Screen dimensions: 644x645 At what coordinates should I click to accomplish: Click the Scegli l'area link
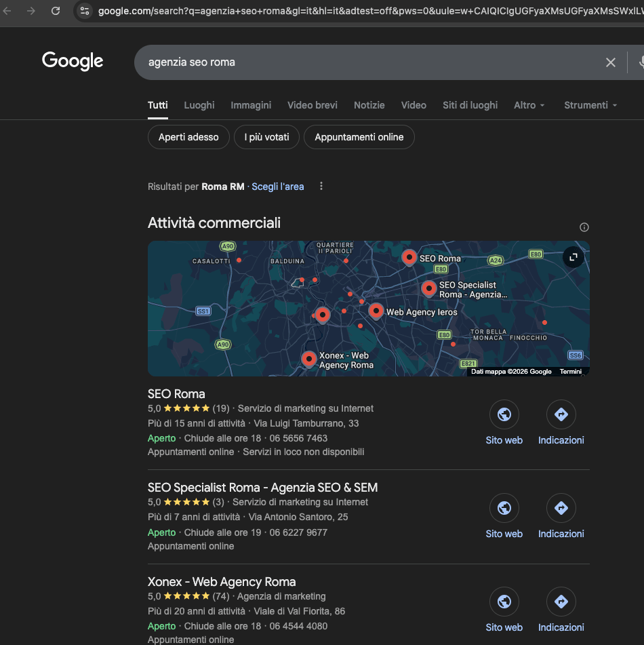tap(277, 187)
